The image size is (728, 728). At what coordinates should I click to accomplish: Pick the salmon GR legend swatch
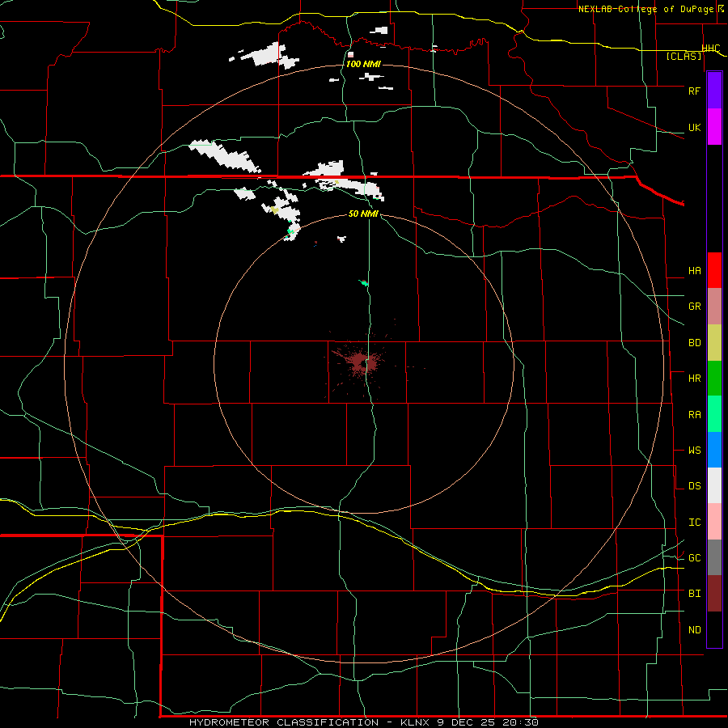(714, 306)
